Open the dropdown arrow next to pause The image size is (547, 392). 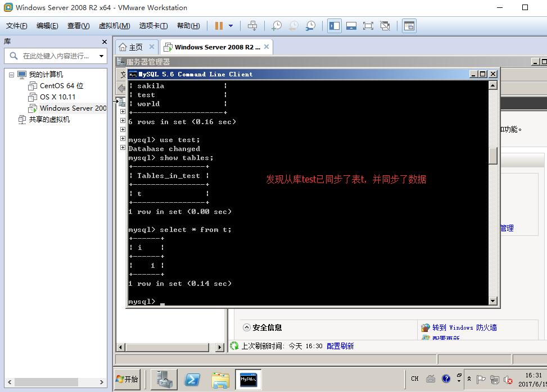230,26
